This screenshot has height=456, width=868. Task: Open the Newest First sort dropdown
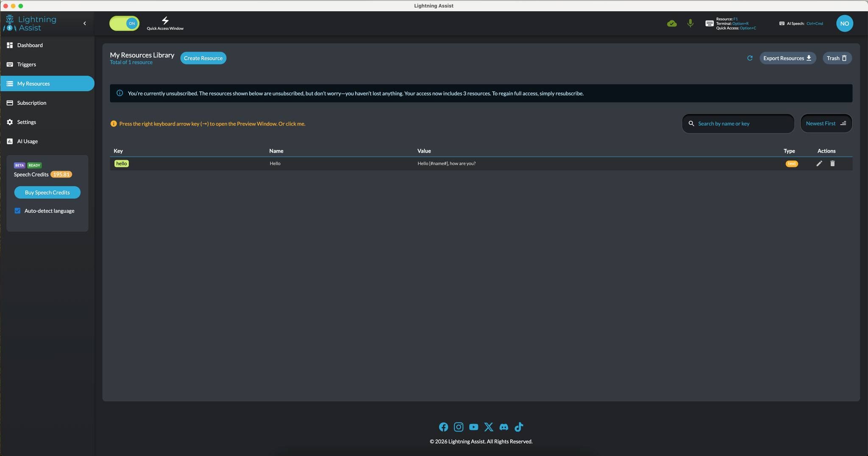(x=825, y=123)
